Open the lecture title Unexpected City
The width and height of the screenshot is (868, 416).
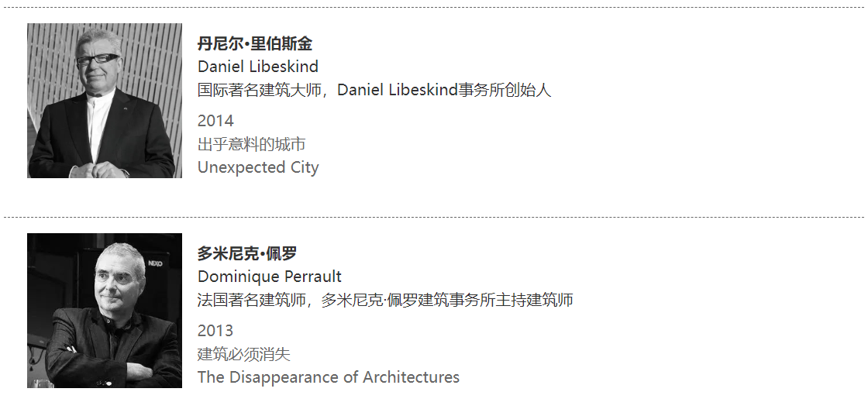pyautogui.click(x=258, y=167)
